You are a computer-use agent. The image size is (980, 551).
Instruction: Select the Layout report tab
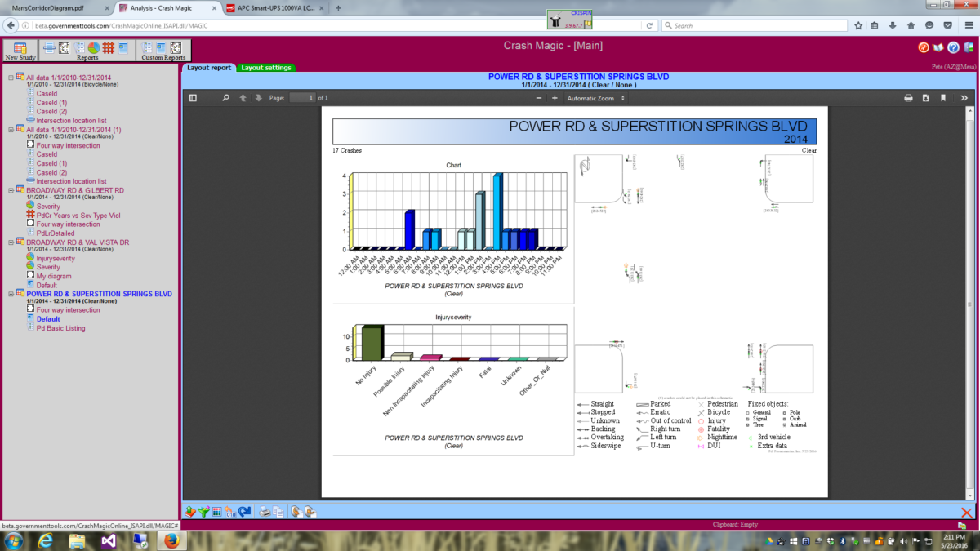[208, 68]
